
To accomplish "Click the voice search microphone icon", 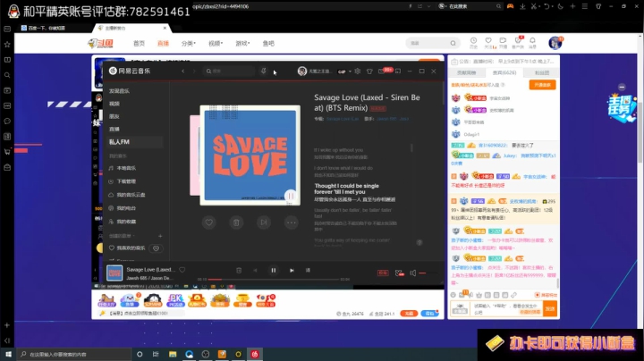I will 263,71.
